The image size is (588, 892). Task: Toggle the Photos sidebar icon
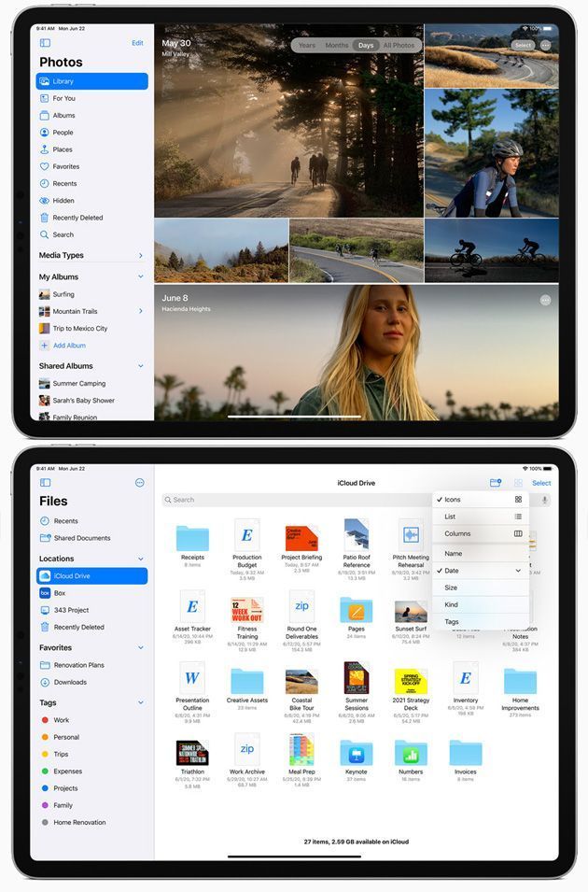(x=45, y=43)
